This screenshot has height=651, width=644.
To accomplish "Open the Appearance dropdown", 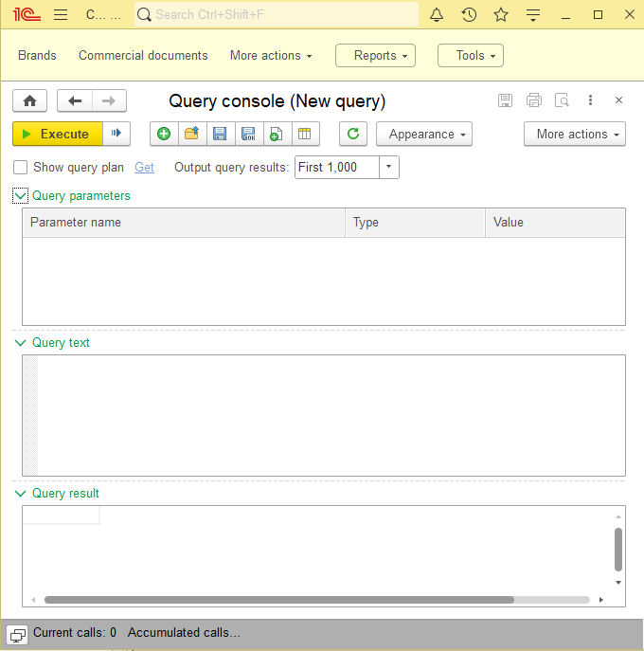I will 423,135.
